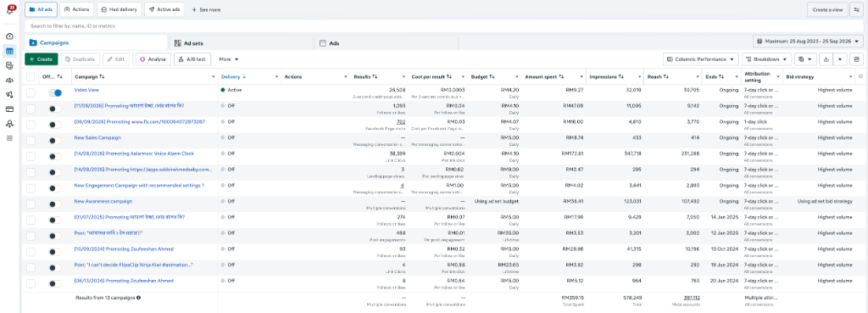Open advertising settings megaphone icon in sidebar
The image size is (868, 313).
tap(9, 95)
